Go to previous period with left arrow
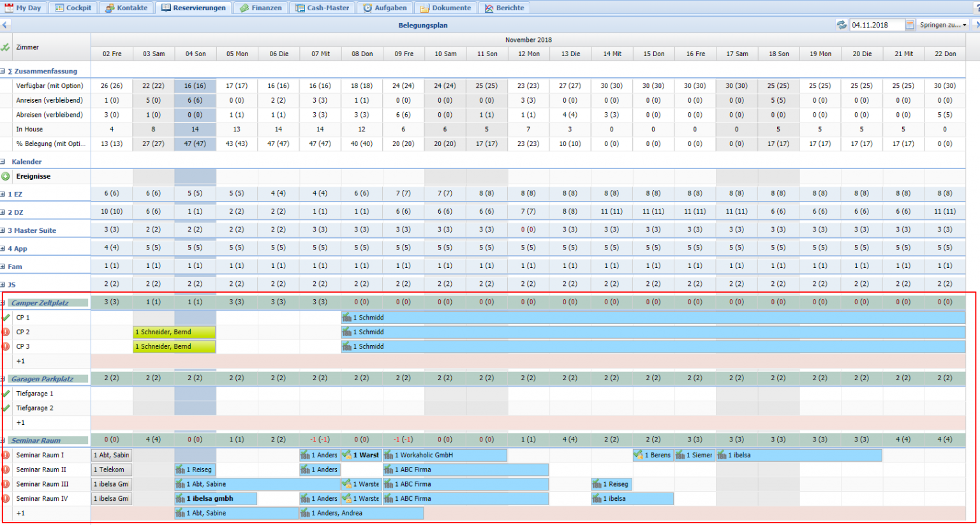This screenshot has width=980, height=525. (4, 25)
